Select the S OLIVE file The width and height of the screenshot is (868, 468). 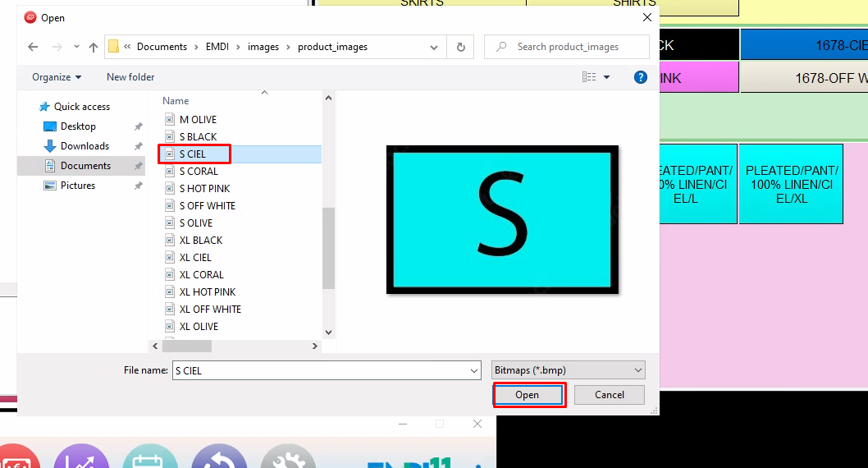196,223
